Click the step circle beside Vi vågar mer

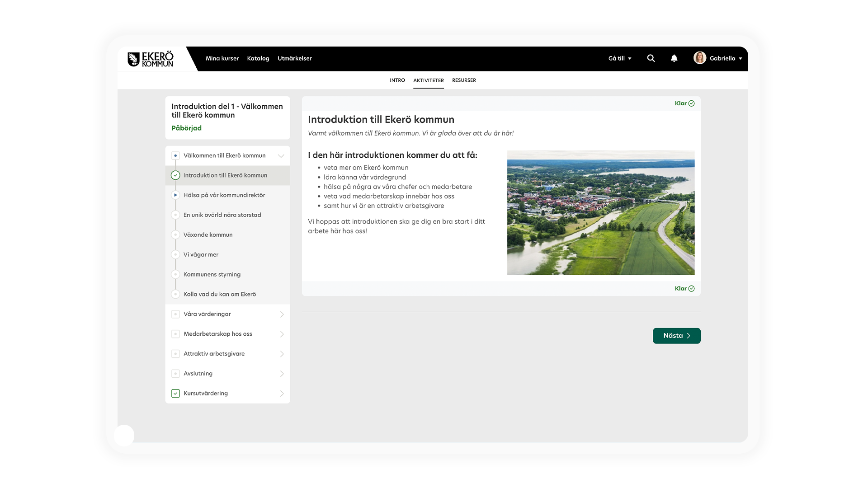(175, 255)
